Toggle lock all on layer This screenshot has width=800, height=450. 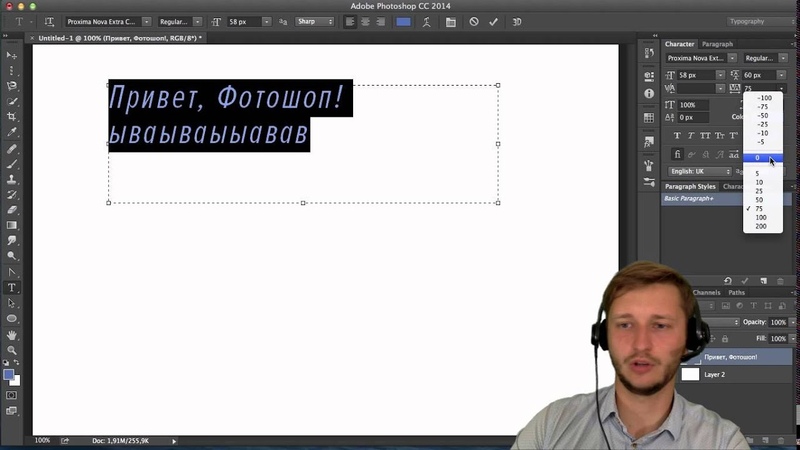[x=725, y=339]
